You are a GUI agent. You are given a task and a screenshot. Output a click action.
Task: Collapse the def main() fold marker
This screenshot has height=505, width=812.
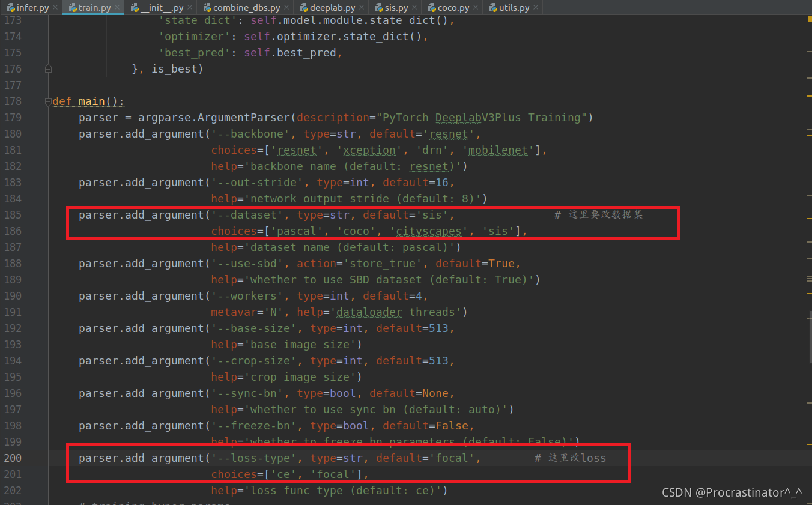point(48,101)
